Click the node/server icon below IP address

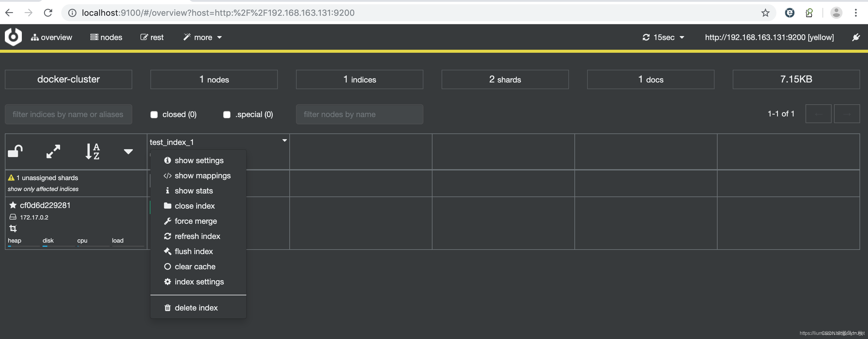tap(12, 228)
